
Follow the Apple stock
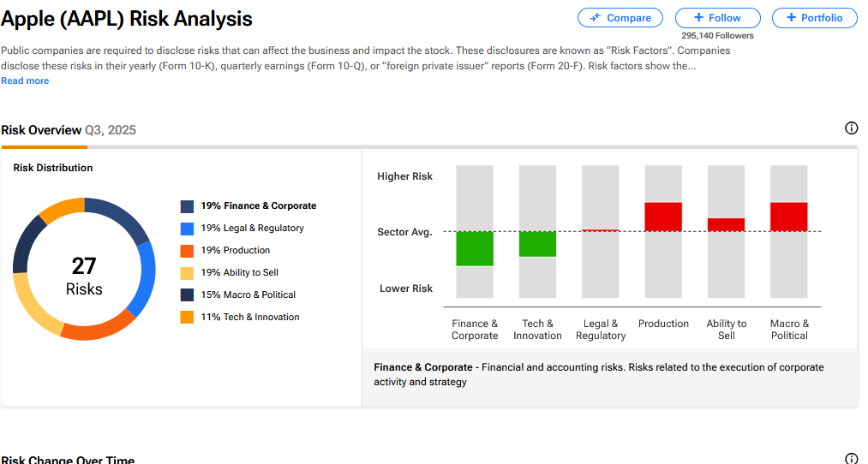click(x=717, y=18)
